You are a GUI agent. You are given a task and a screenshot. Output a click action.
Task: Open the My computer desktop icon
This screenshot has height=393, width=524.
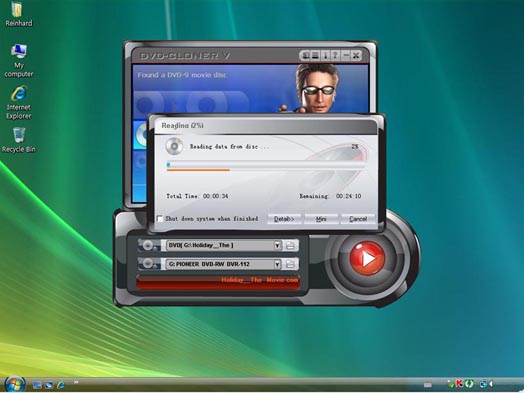coord(19,61)
